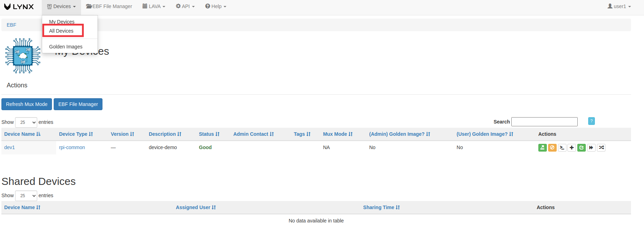
Task: Click the green upload icon for dev1
Action: 542,148
